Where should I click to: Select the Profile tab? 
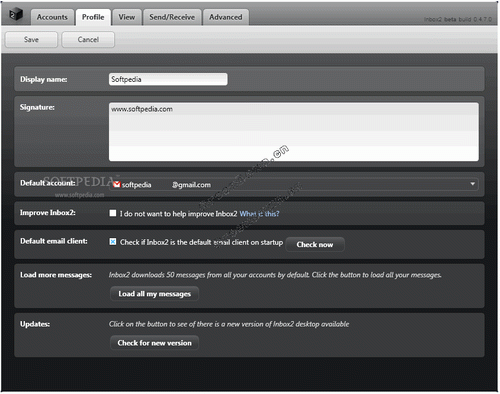click(x=93, y=17)
